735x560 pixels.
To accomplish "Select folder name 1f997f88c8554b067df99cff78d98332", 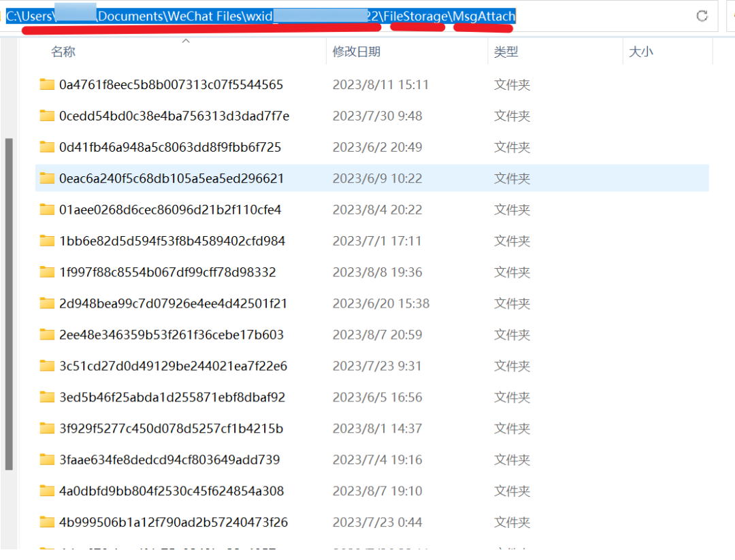I will (167, 272).
